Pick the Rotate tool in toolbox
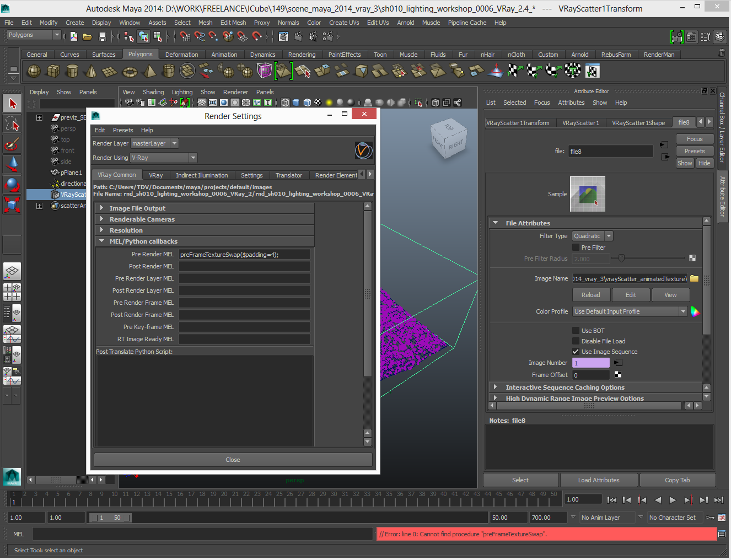Viewport: 731px width, 560px height. coord(12,185)
